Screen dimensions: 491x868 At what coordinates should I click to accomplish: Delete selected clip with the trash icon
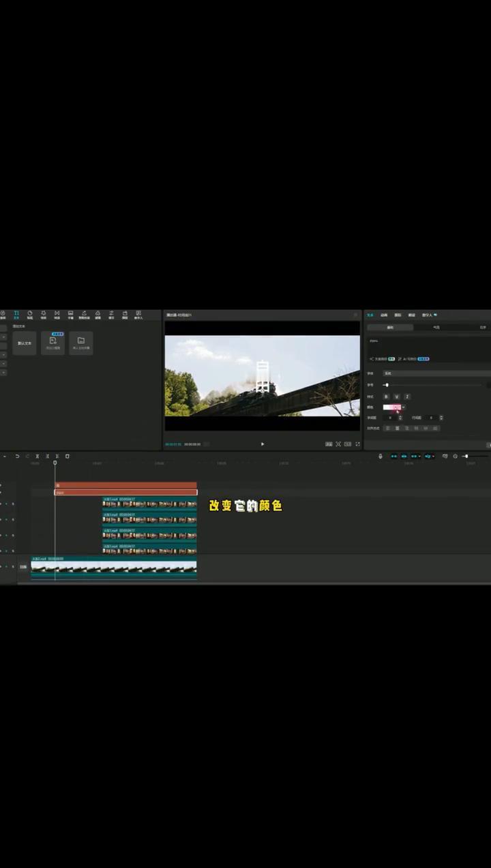pos(68,456)
